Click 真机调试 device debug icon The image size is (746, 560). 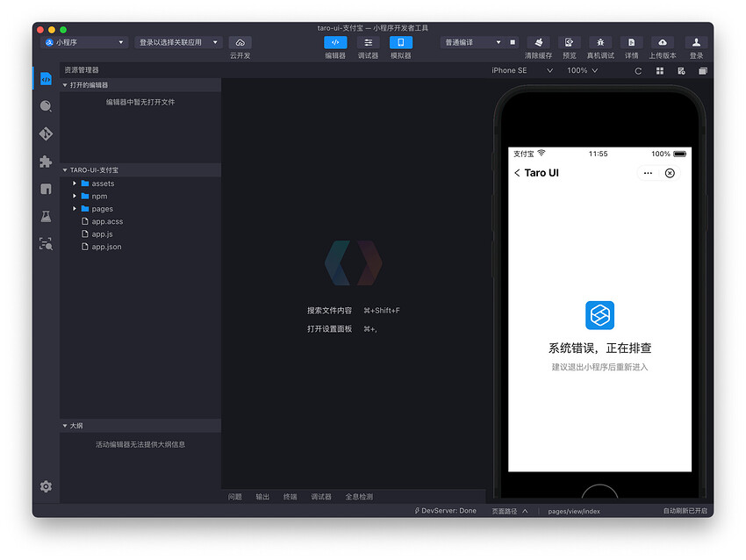point(600,42)
